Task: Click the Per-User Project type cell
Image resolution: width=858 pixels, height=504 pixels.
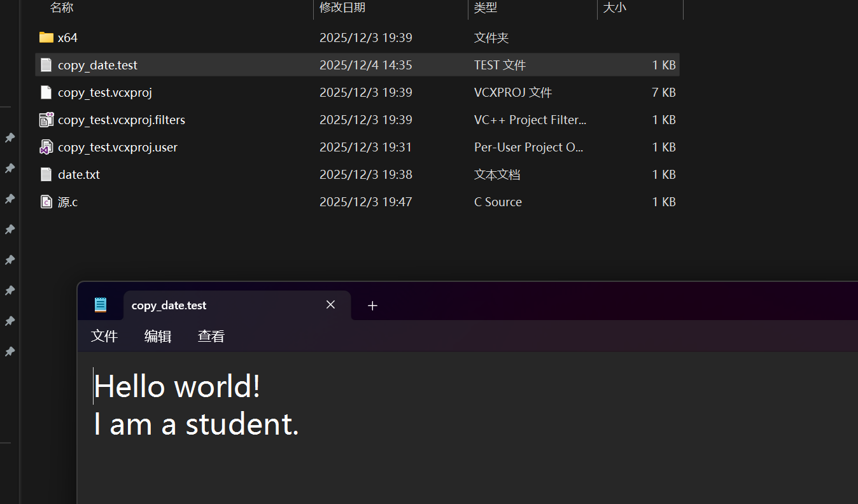Action: point(529,147)
